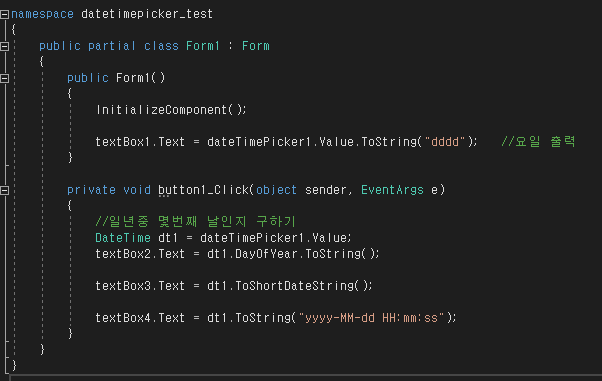
Task: Click DayOfYear in the textBox2 line
Action: (x=266, y=253)
